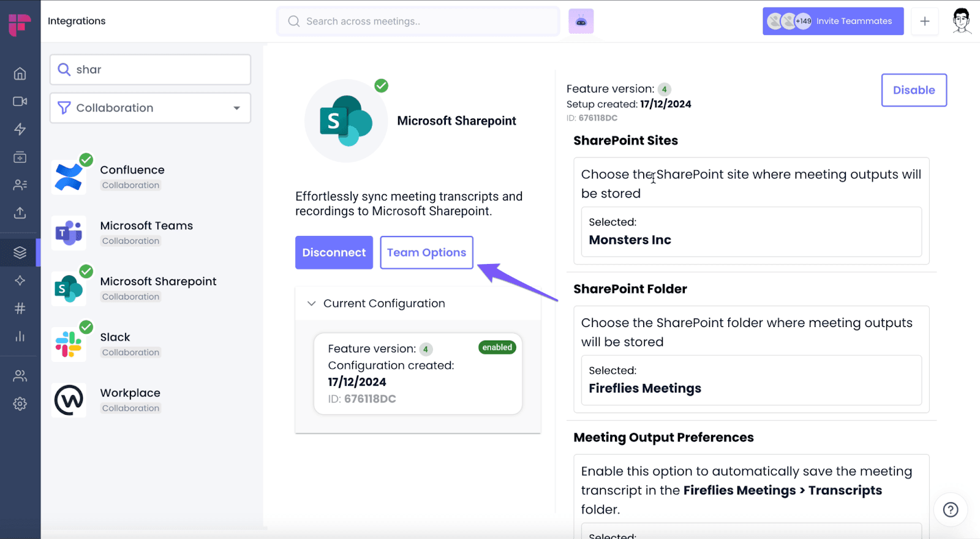This screenshot has height=539, width=980.
Task: Go to Home via the sidebar house icon
Action: (x=20, y=73)
